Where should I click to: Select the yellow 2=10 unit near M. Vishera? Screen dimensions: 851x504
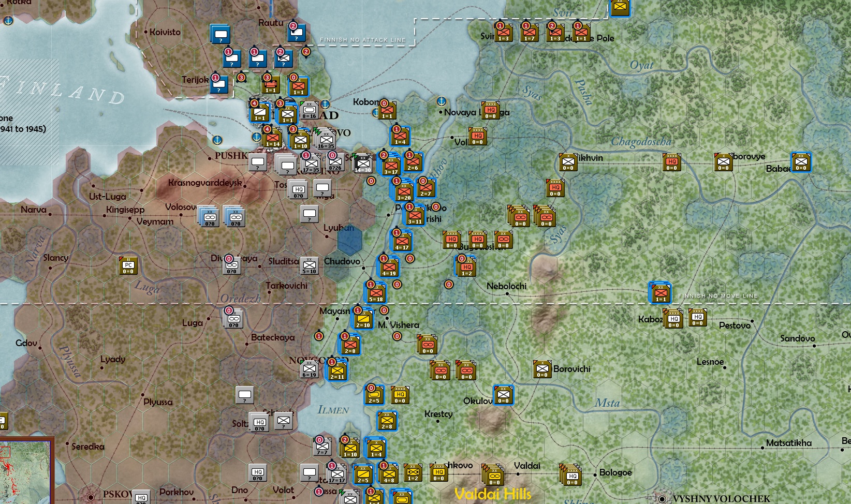tap(363, 319)
